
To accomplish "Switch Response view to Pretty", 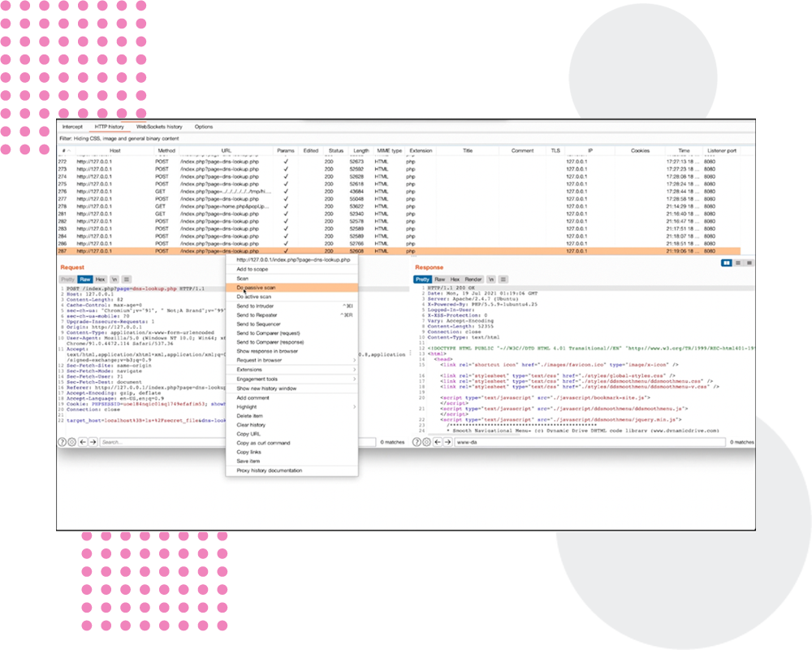I will tap(422, 279).
